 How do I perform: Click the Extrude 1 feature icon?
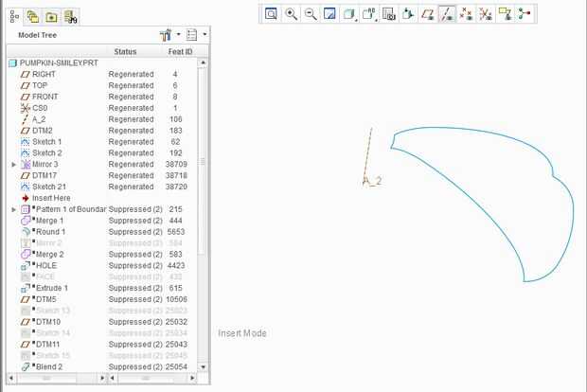pyautogui.click(x=26, y=288)
